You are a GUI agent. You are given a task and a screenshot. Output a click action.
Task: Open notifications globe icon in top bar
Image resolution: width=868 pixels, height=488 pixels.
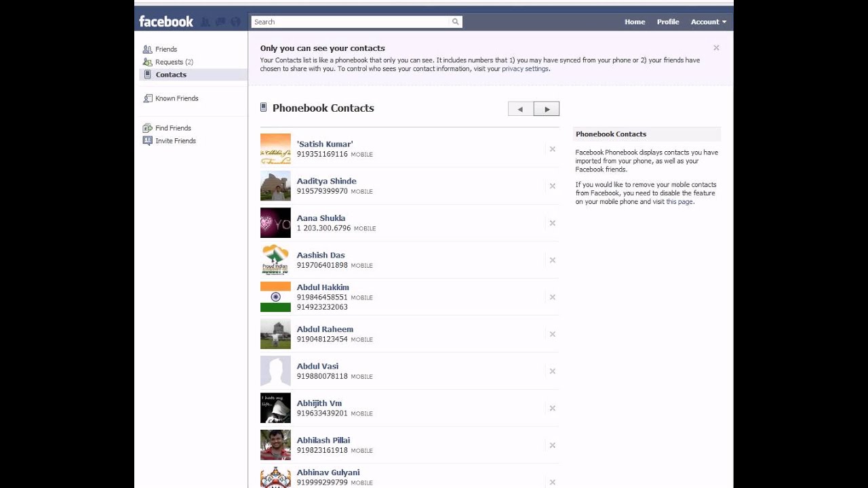pyautogui.click(x=235, y=22)
